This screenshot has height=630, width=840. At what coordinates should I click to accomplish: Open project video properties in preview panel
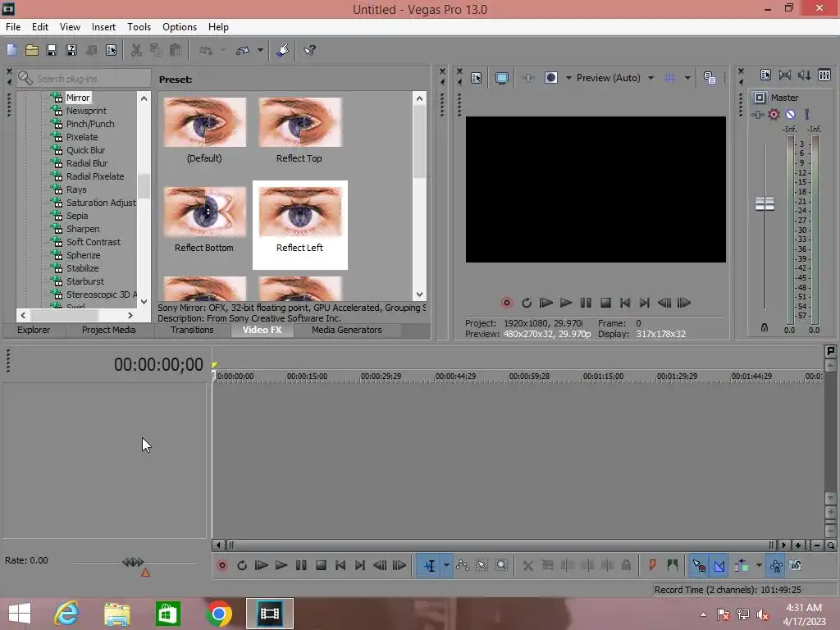coord(477,78)
